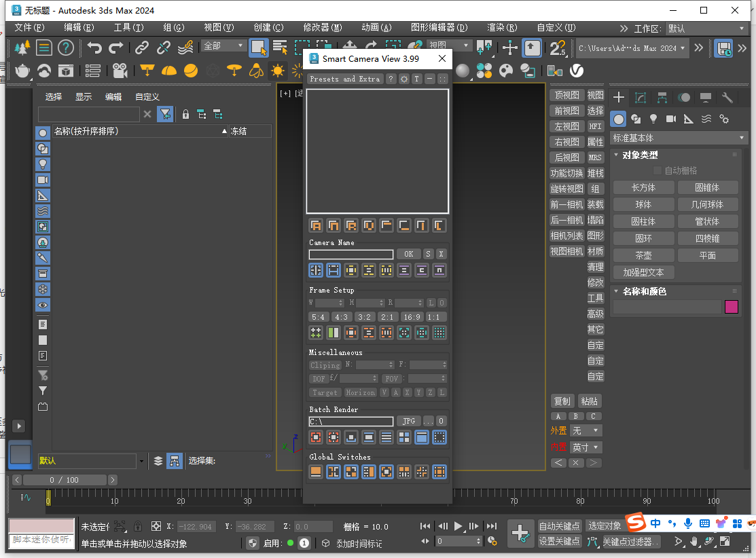Click the Undo arrow in the main toolbar
The image size is (756, 558).
point(94,48)
